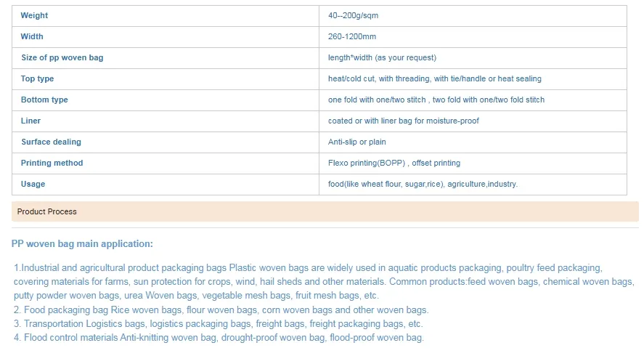Click the Usage row label

coord(33,184)
